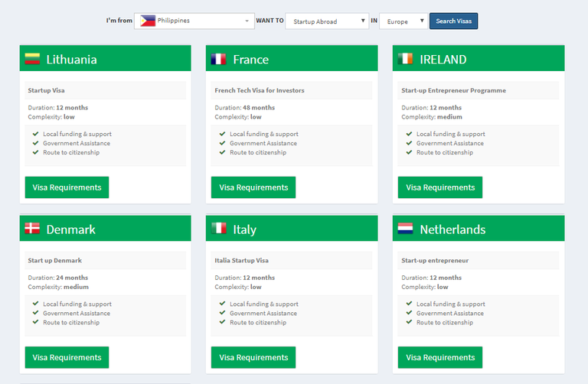Click the Italy flag icon
588x384 pixels.
219,228
